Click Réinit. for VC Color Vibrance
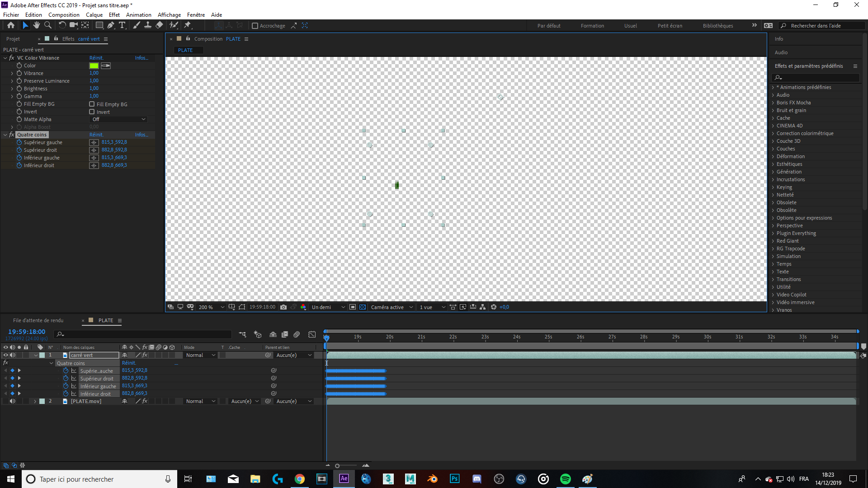The width and height of the screenshot is (868, 488). (x=96, y=58)
